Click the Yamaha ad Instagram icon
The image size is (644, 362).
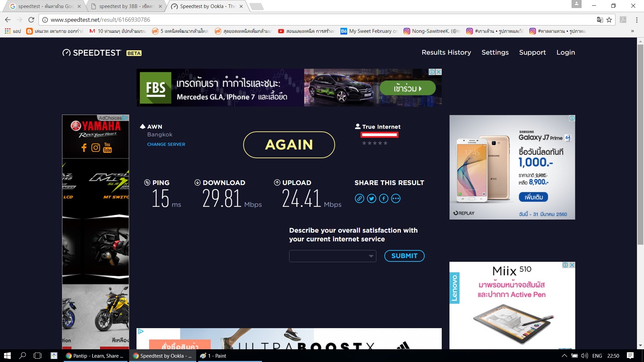96,147
